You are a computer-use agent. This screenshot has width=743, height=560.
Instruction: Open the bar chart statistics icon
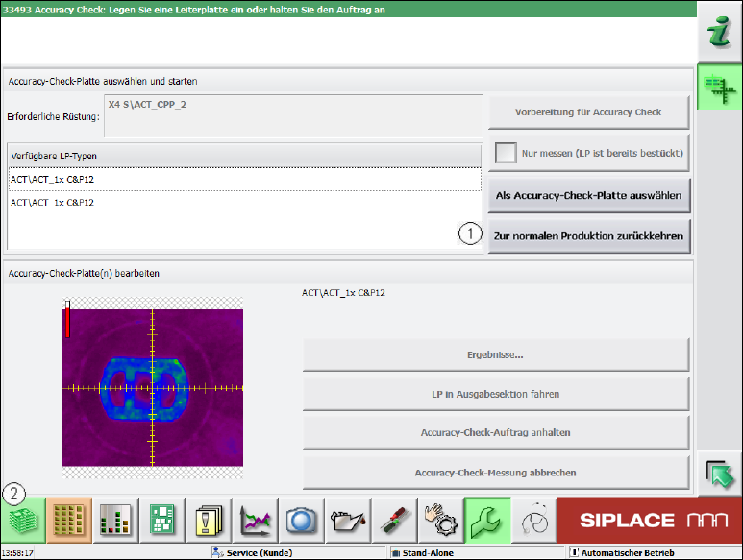tap(115, 521)
